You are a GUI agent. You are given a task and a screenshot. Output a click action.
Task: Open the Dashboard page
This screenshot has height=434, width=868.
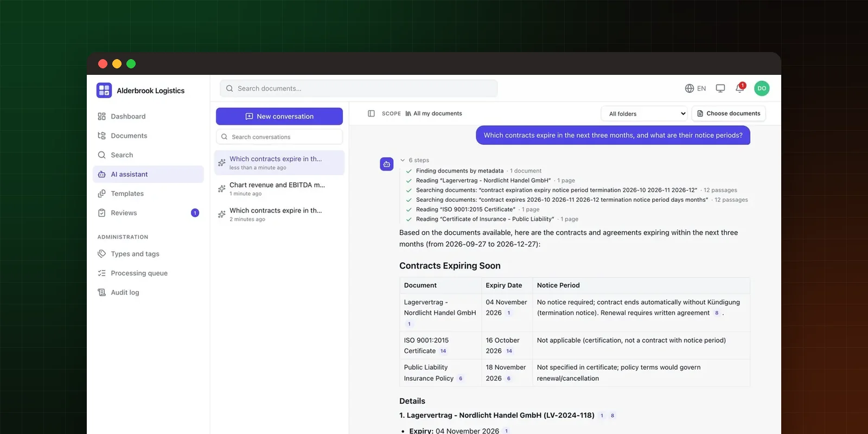click(x=148, y=117)
